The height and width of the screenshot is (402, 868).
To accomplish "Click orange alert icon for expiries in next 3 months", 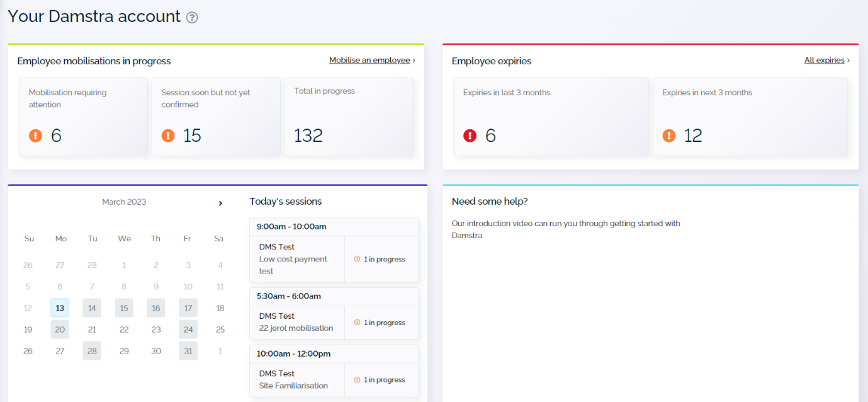I will [x=669, y=135].
